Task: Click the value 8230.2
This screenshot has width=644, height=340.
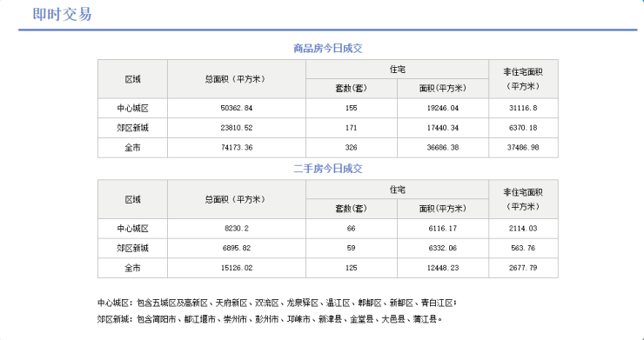Action: pos(237,229)
